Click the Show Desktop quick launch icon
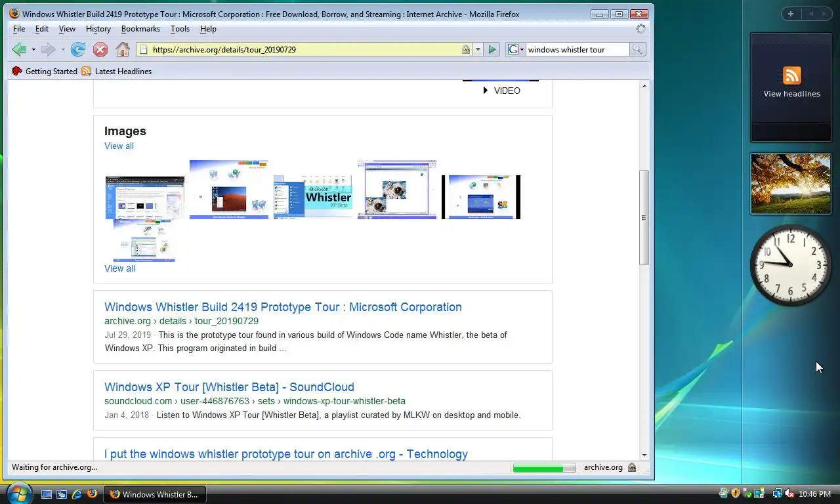 pos(47,494)
